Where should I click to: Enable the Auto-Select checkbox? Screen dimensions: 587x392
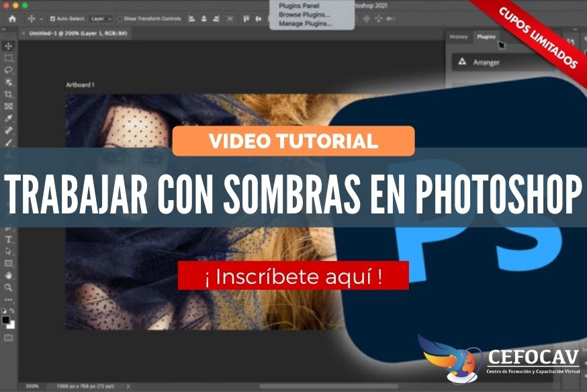[53, 19]
